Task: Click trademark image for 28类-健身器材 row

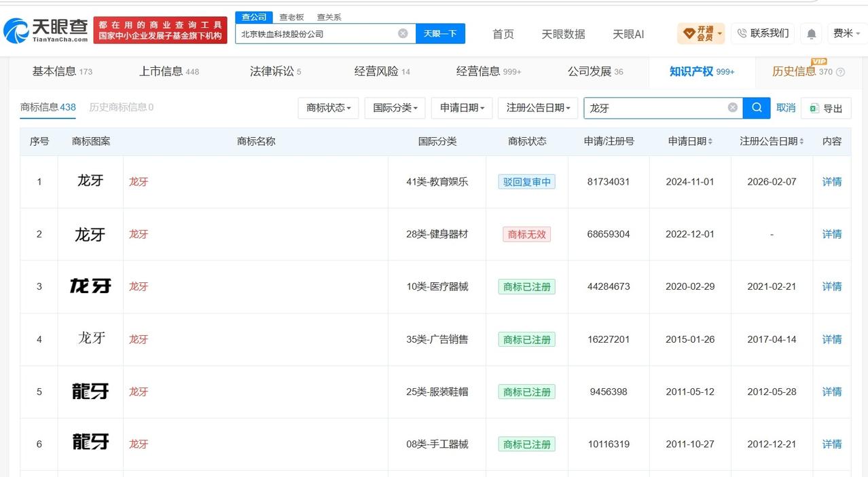Action: [x=90, y=234]
